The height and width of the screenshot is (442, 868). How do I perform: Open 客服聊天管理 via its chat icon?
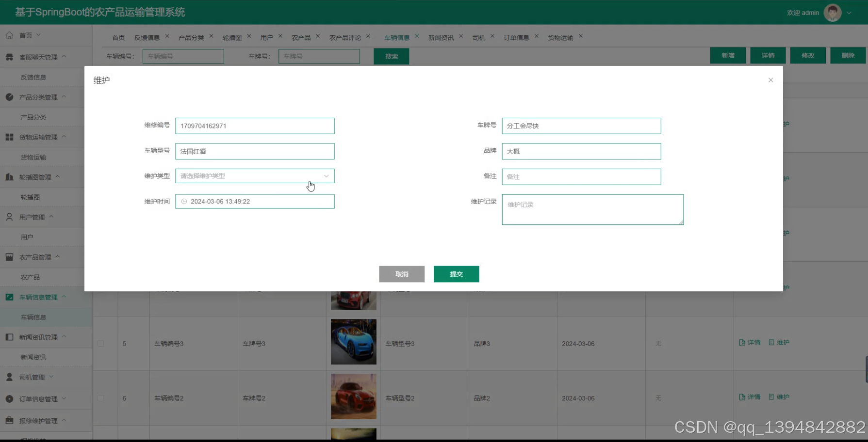click(9, 57)
